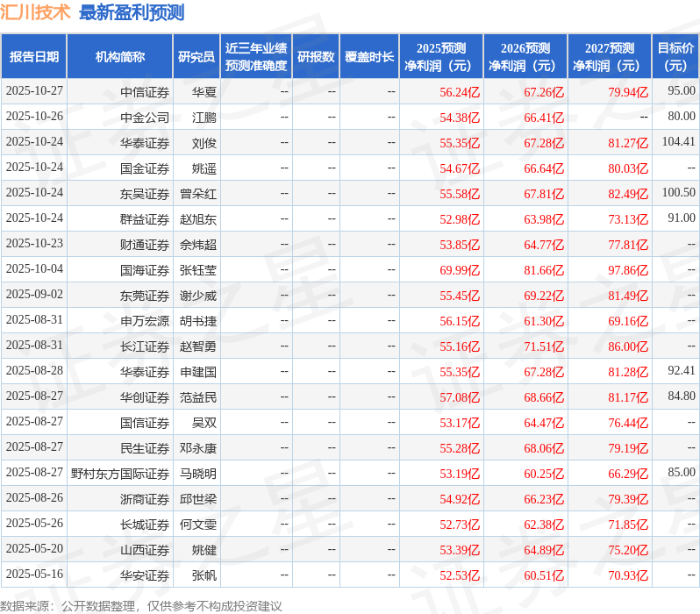Click researcher name 申建国
This screenshot has width=700, height=614.
click(x=198, y=373)
